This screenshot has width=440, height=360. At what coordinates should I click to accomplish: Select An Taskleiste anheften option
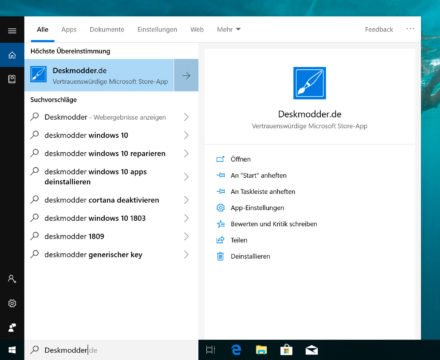click(x=263, y=192)
